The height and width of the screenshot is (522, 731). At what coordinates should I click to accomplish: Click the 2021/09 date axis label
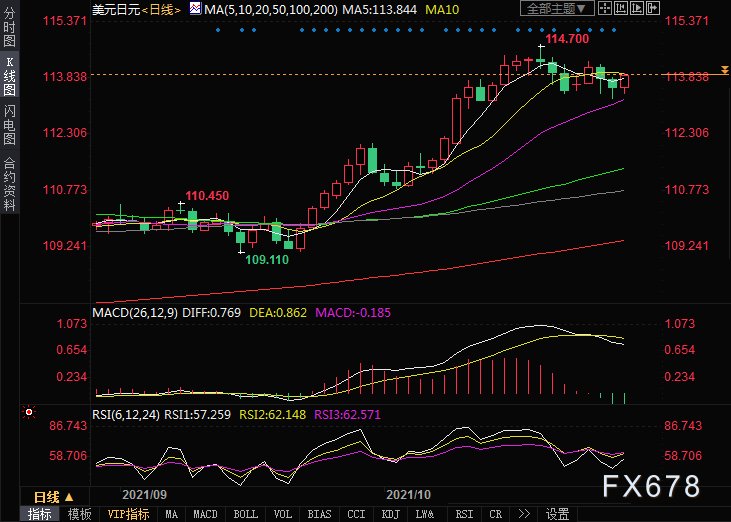144,495
